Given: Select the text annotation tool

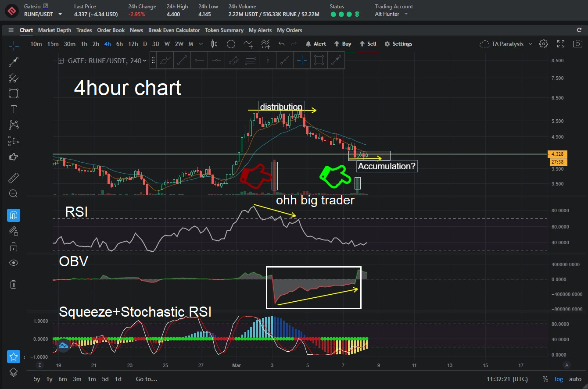Looking at the screenshot, I should coord(13,109).
